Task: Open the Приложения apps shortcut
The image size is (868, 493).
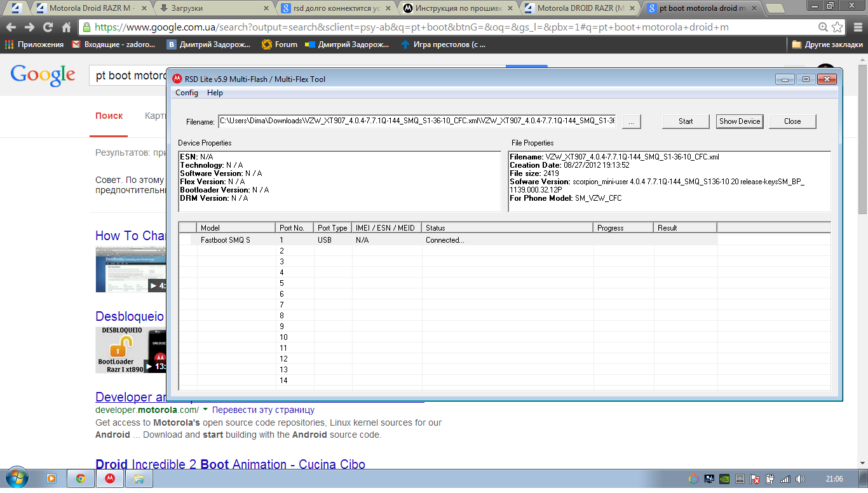Action: coord(34,44)
